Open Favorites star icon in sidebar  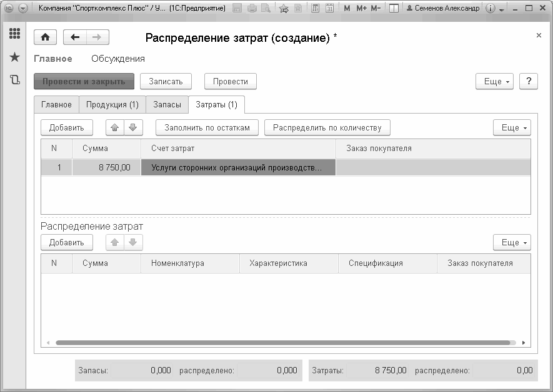coord(14,57)
